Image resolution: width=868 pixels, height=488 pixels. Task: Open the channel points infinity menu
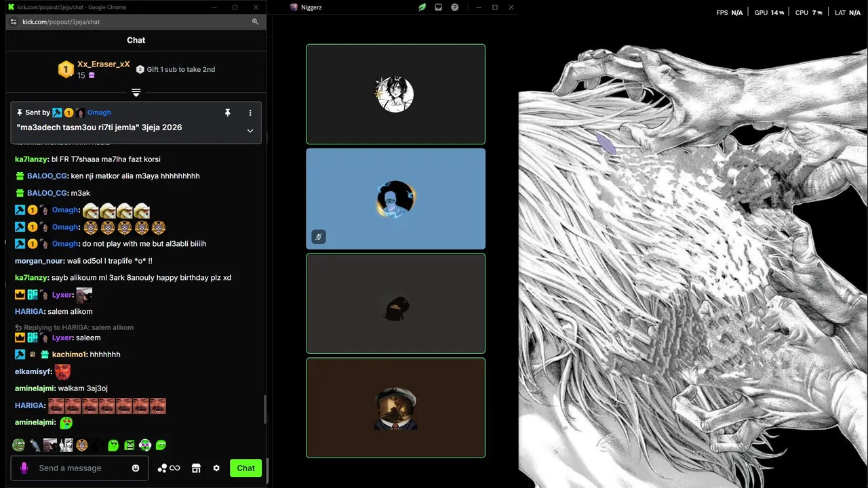(169, 468)
